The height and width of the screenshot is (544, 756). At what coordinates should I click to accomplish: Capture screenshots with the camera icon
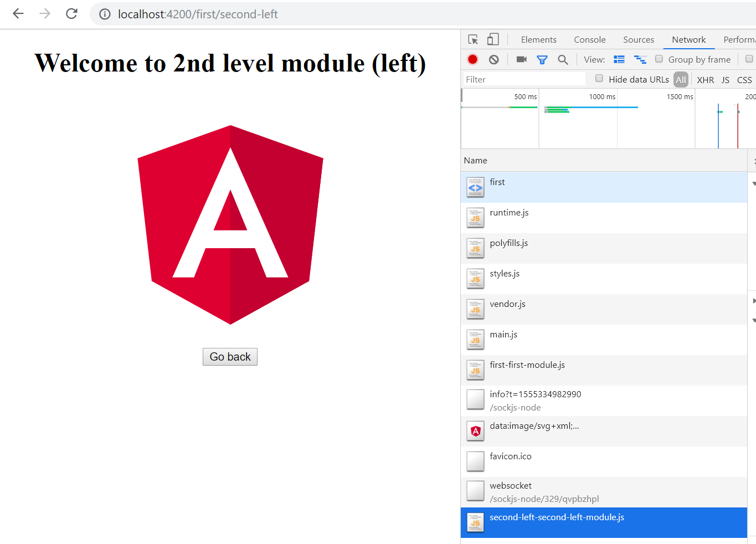point(521,59)
